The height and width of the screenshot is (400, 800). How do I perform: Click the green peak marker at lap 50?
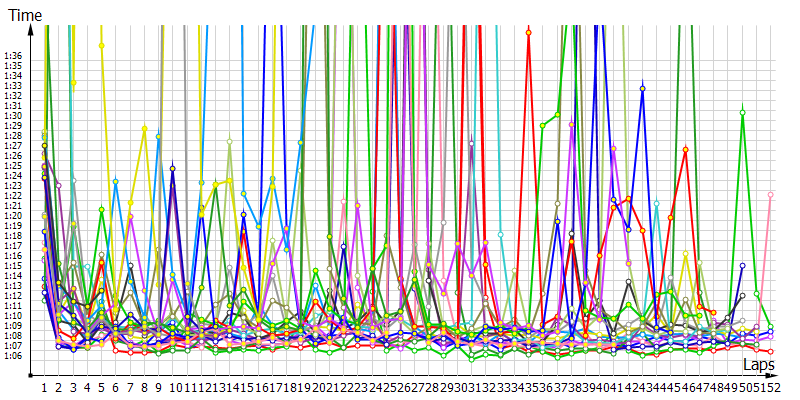click(x=742, y=112)
